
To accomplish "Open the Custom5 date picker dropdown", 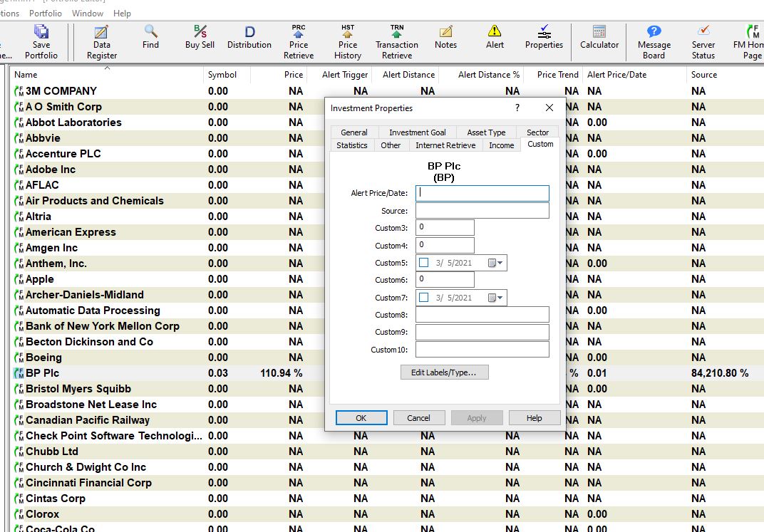I will 495,263.
